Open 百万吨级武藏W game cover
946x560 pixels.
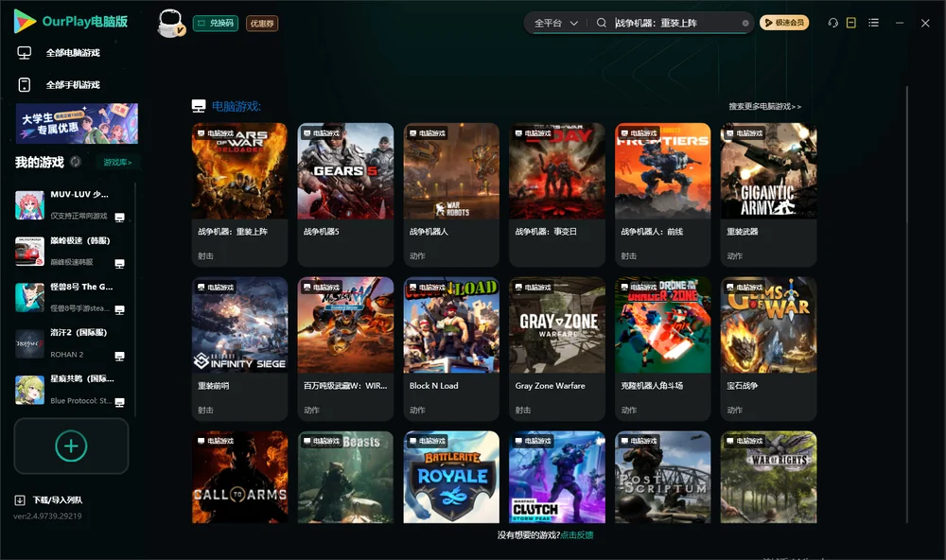click(x=345, y=324)
